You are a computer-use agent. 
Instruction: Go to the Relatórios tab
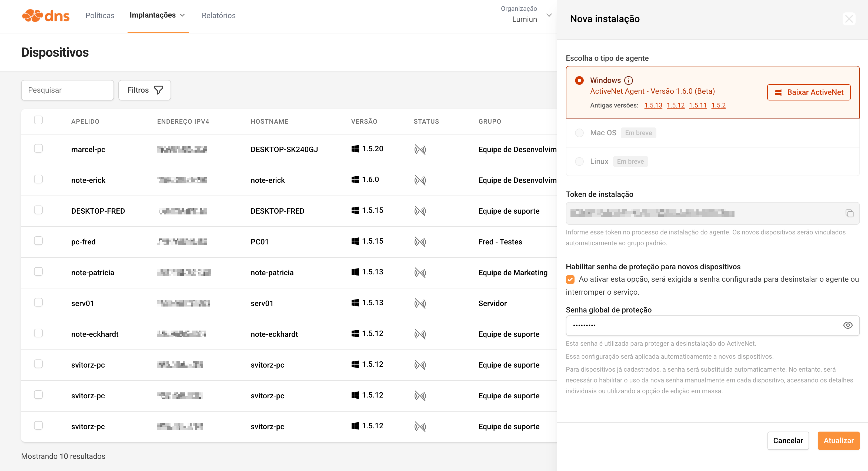pos(218,15)
